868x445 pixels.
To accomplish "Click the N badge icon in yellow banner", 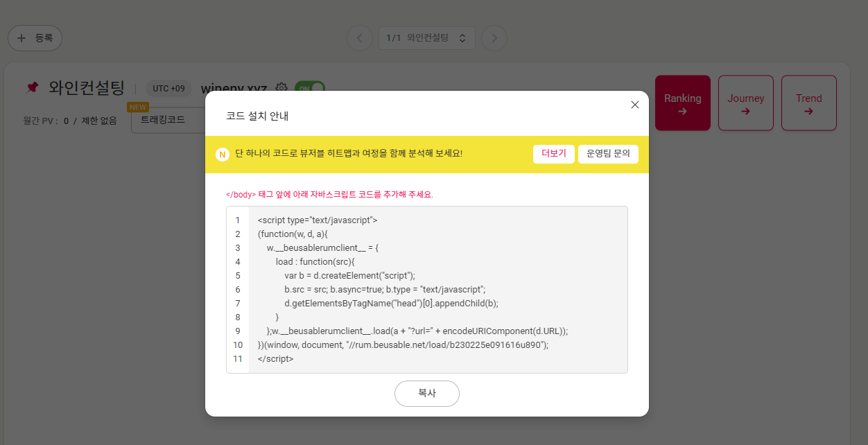I will pos(223,154).
